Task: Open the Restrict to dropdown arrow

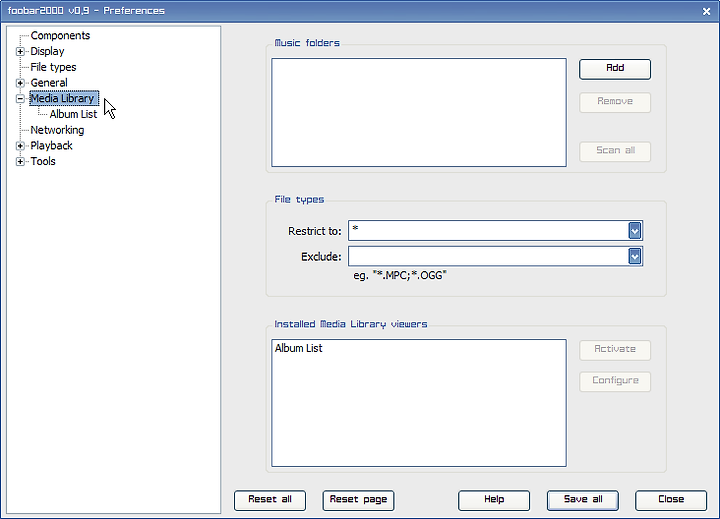Action: 635,231
